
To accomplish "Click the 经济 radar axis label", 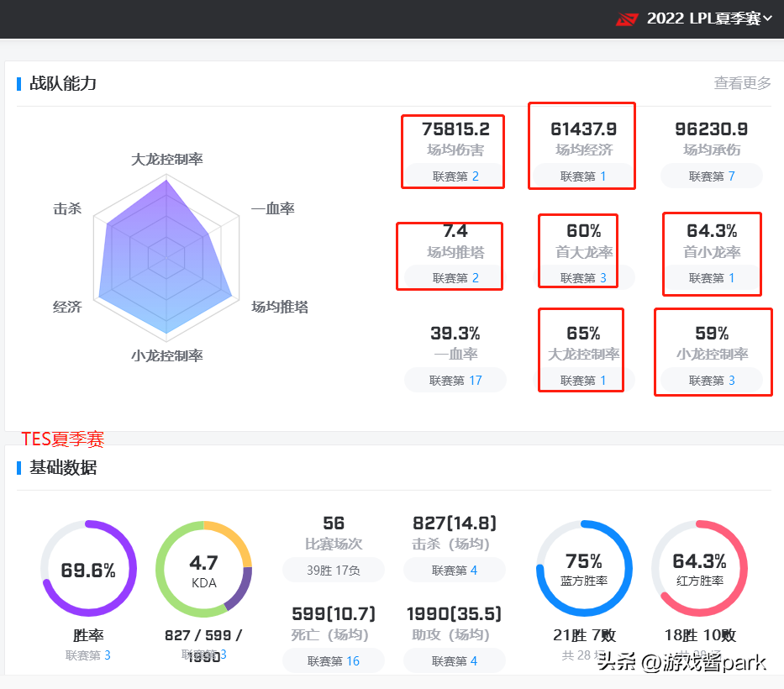I will tap(67, 307).
